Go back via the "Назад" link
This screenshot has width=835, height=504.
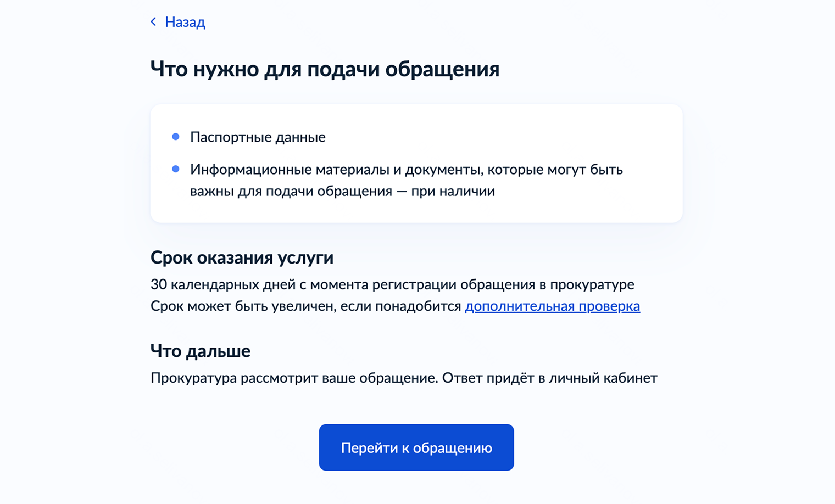[185, 22]
